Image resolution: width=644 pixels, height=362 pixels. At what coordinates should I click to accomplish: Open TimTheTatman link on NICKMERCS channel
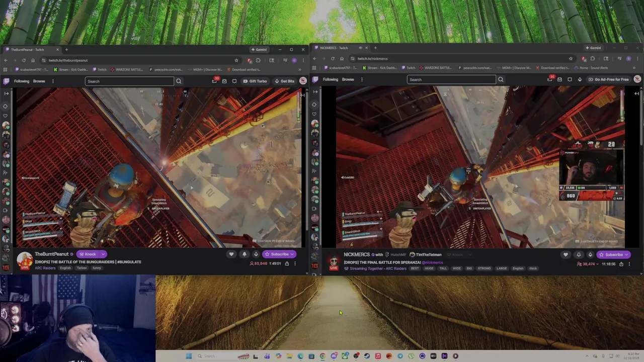(426, 255)
